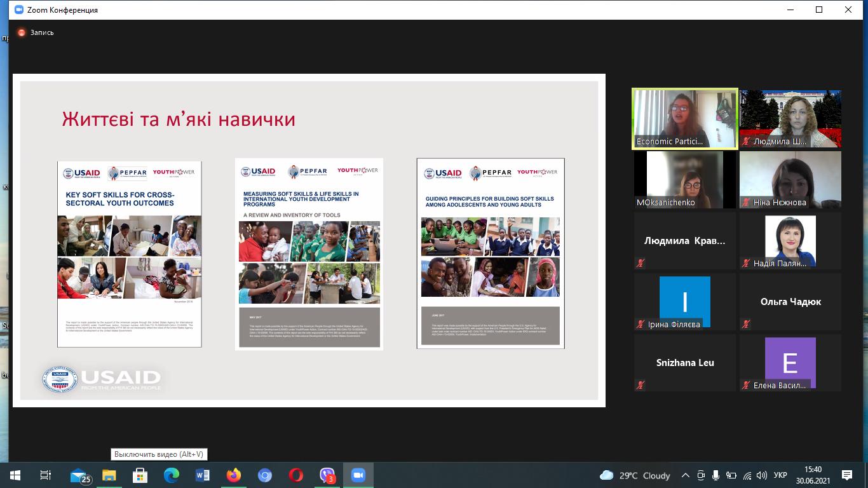This screenshot has width=868, height=488.
Task: Open Microsoft Edge from the taskbar
Action: point(172,474)
